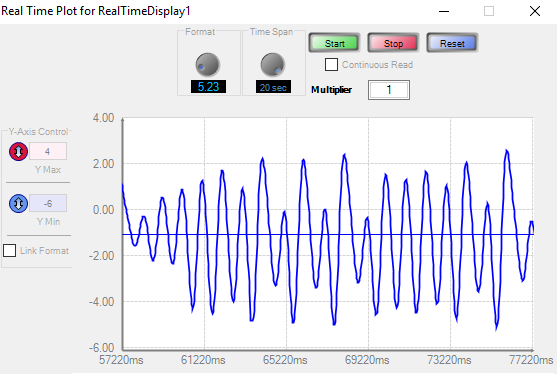This screenshot has width=557, height=374.
Task: Click the -2.00 y-axis label
Action: click(102, 255)
